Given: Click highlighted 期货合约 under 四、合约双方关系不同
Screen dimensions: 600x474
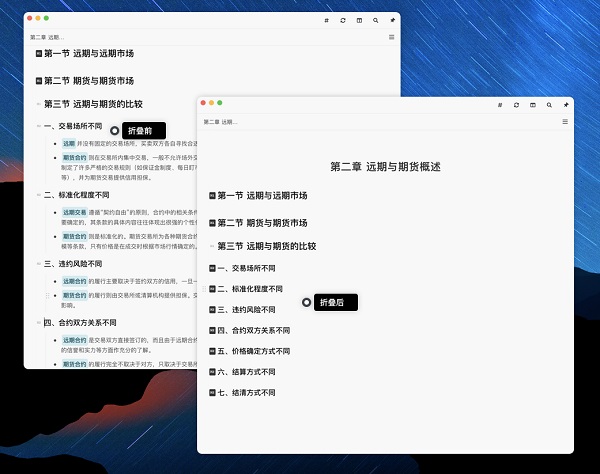Looking at the screenshot, I should coord(75,364).
